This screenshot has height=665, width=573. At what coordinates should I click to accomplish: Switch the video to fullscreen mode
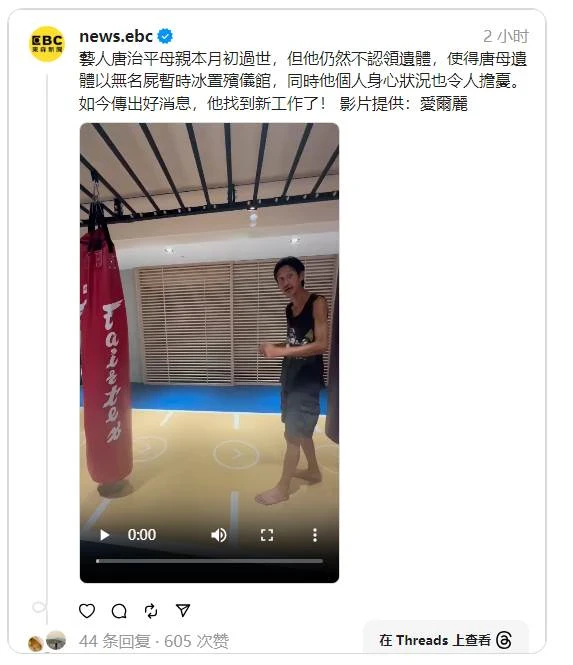click(267, 535)
